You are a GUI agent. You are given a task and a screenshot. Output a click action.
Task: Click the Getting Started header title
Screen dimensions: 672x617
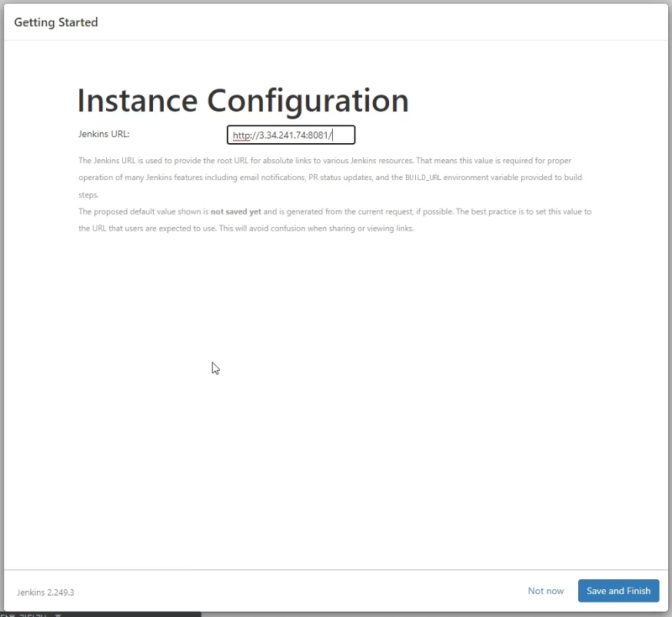point(56,22)
